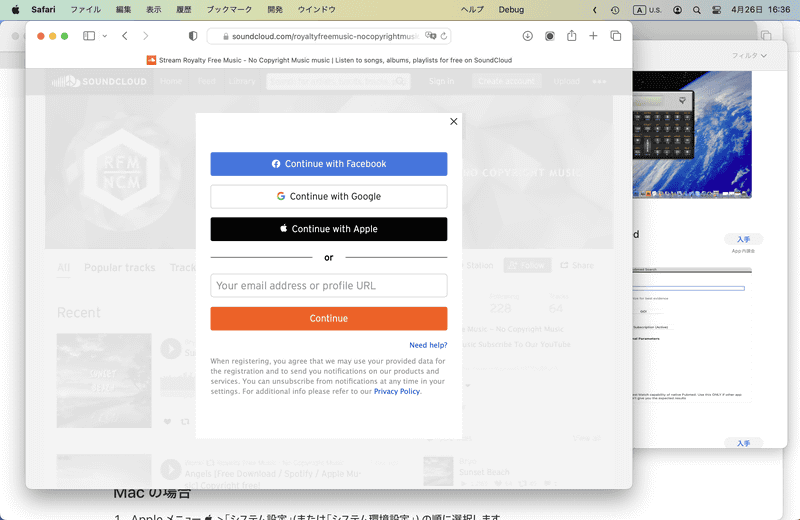Open Control Center icon in menu bar
This screenshot has height=520, width=800.
(716, 10)
